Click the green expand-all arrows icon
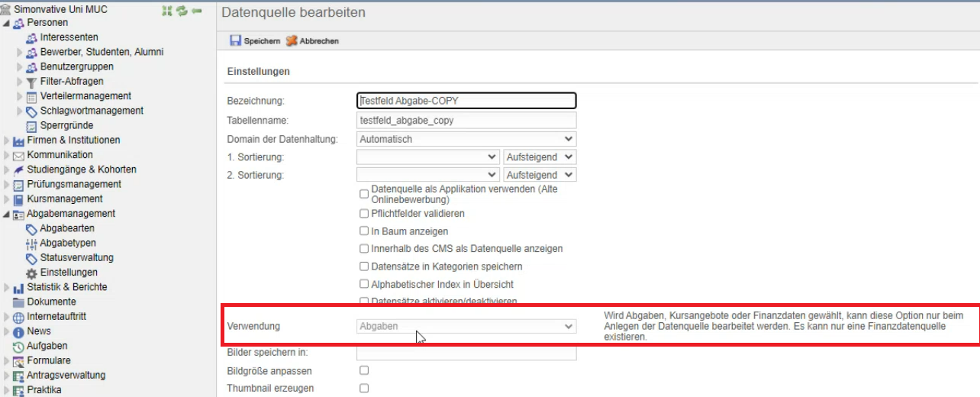 [x=168, y=11]
